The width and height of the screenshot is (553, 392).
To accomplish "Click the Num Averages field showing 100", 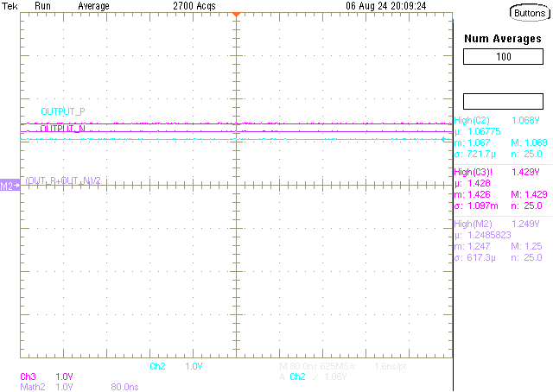I will tap(503, 56).
